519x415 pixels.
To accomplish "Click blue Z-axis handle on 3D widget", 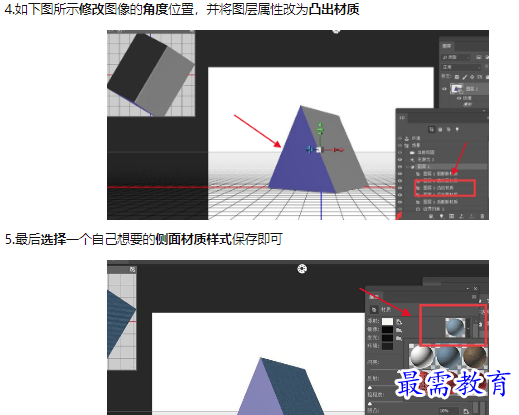I will [309, 149].
